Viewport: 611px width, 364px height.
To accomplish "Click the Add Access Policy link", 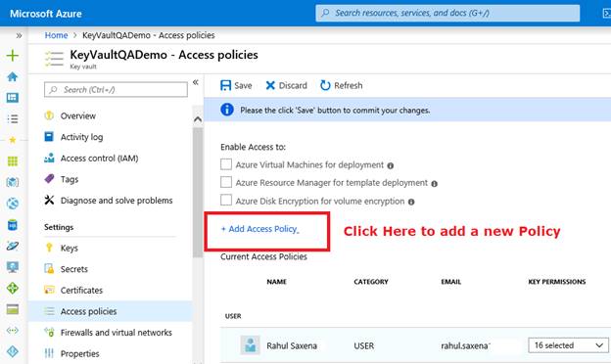I will 259,229.
